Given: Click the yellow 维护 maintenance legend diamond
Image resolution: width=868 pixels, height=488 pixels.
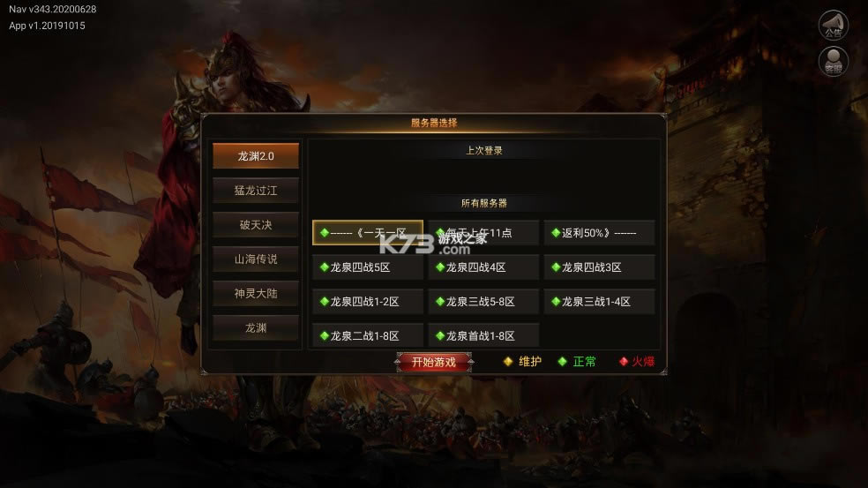Looking at the screenshot, I should 507,362.
